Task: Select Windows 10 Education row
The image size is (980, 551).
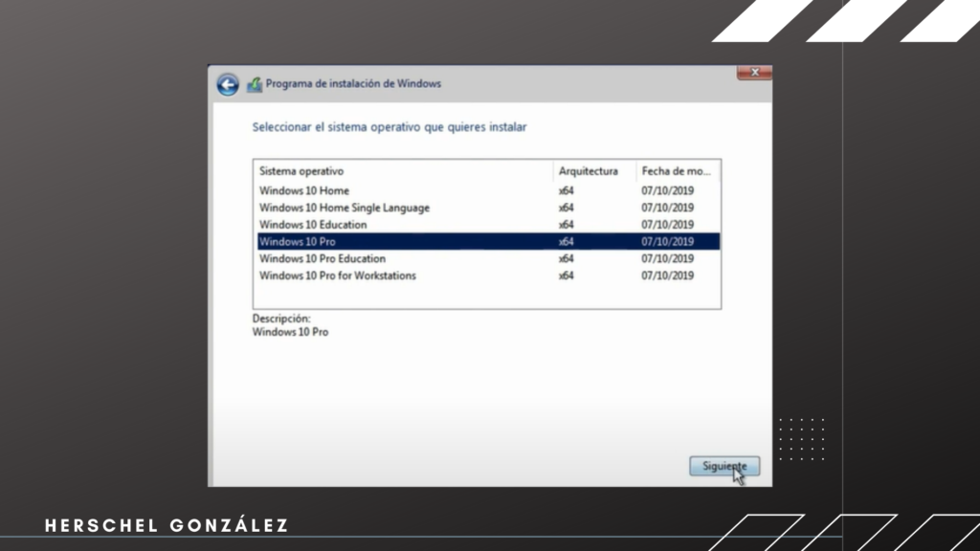Action: (x=488, y=224)
